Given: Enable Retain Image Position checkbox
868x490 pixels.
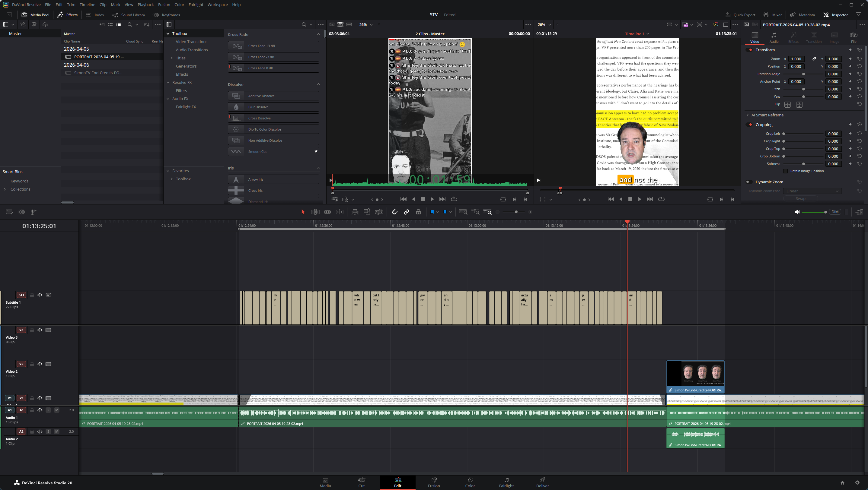Looking at the screenshot, I should pyautogui.click(x=785, y=171).
